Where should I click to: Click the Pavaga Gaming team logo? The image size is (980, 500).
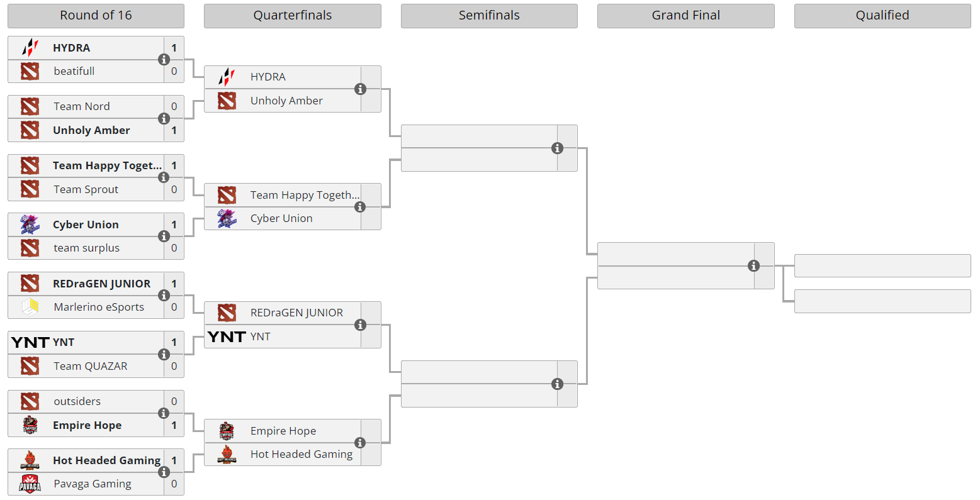(30, 484)
